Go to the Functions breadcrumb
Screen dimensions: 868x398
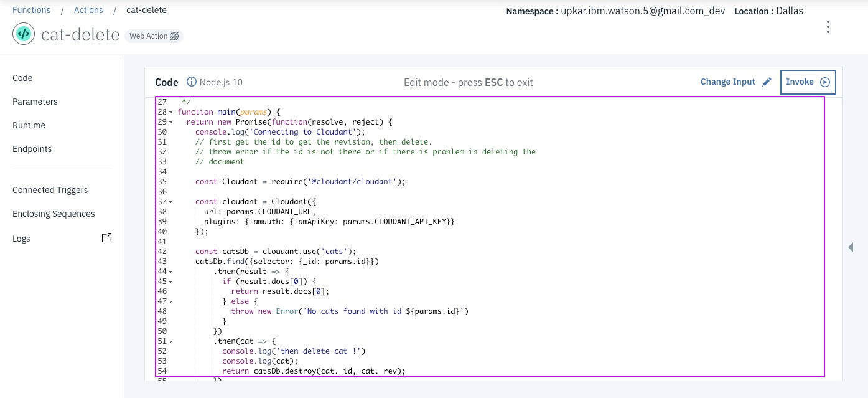click(x=31, y=10)
